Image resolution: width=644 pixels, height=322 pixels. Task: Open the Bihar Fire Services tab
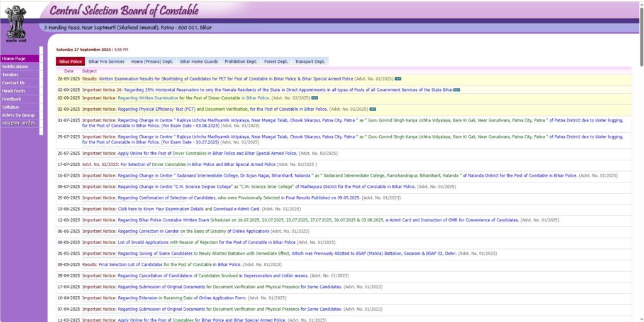(106, 62)
